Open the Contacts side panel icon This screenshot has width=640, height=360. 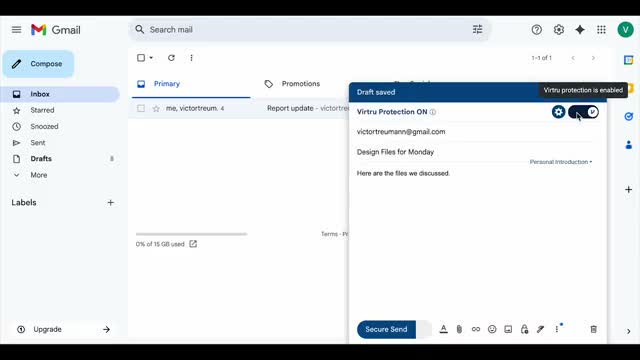[x=629, y=145]
